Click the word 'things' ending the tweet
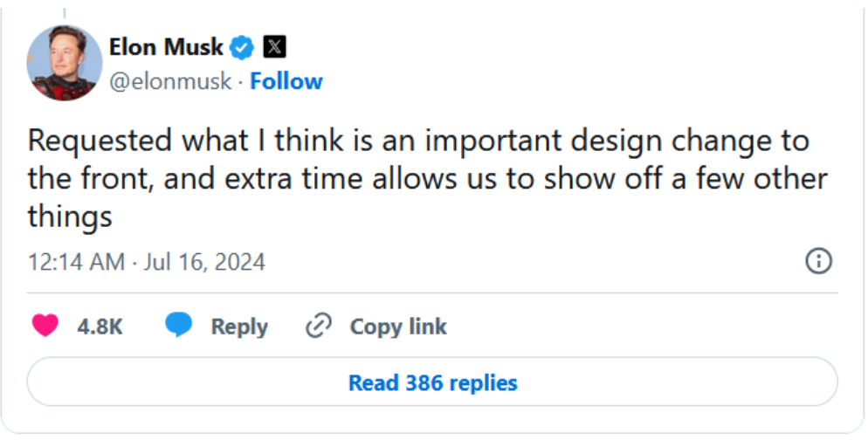Screen dimensions: 868x440 point(70,216)
